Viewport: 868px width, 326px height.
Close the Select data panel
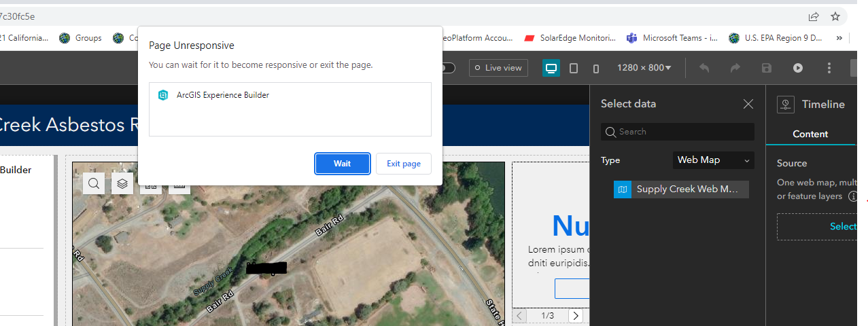(748, 104)
